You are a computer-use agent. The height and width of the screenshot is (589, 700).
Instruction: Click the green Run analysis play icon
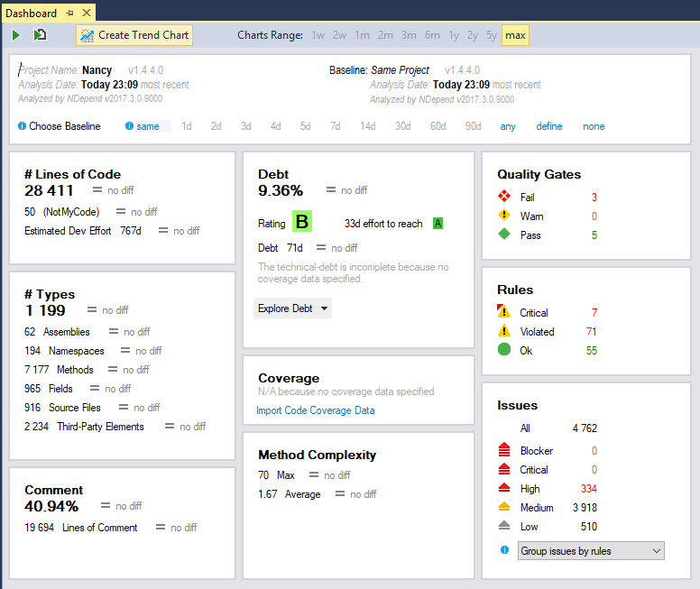[16, 35]
